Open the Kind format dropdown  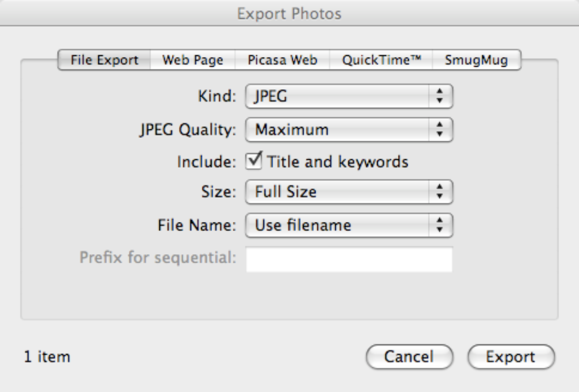(339, 96)
